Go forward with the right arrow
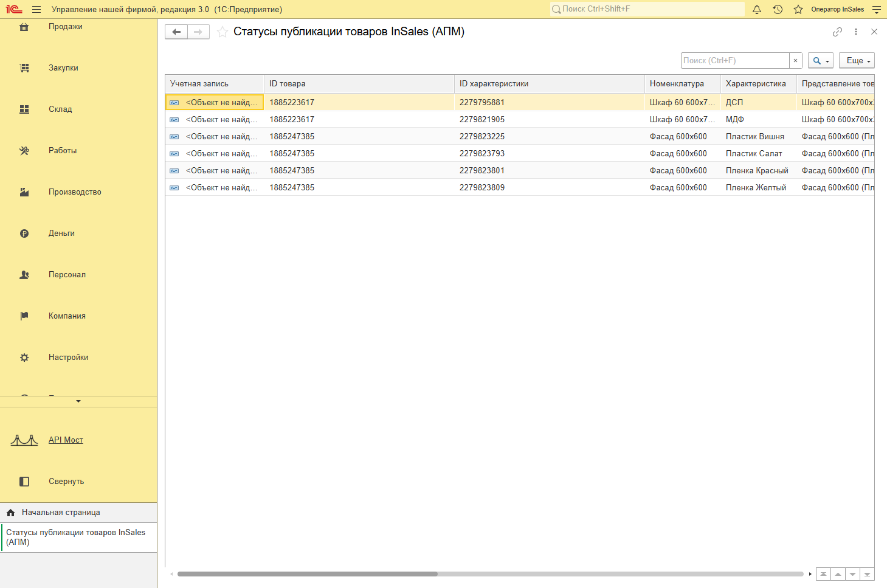 click(198, 32)
